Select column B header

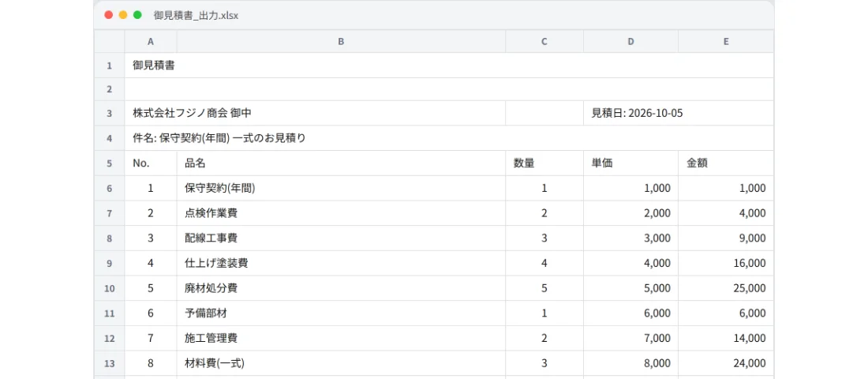pyautogui.click(x=341, y=42)
